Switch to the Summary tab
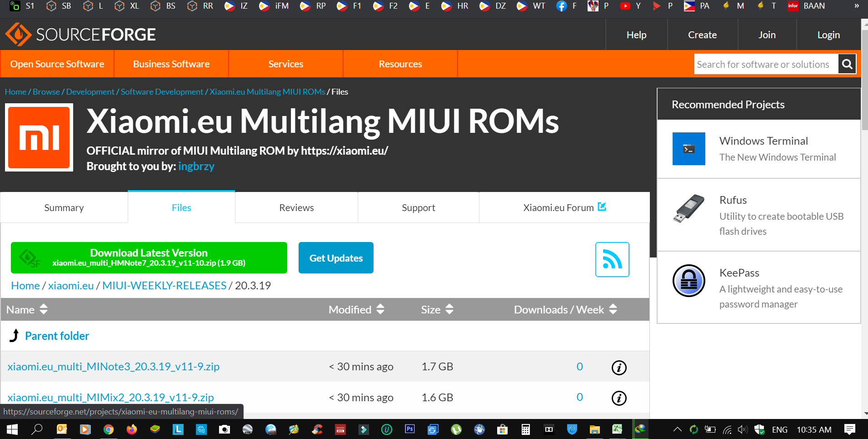Image resolution: width=868 pixels, height=439 pixels. click(x=64, y=207)
